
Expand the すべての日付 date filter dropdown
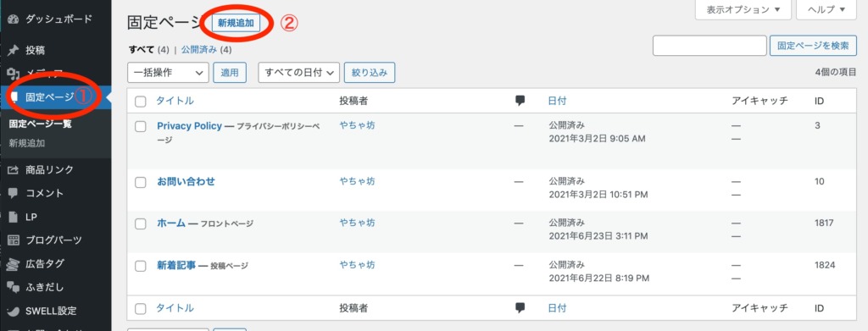pos(299,73)
